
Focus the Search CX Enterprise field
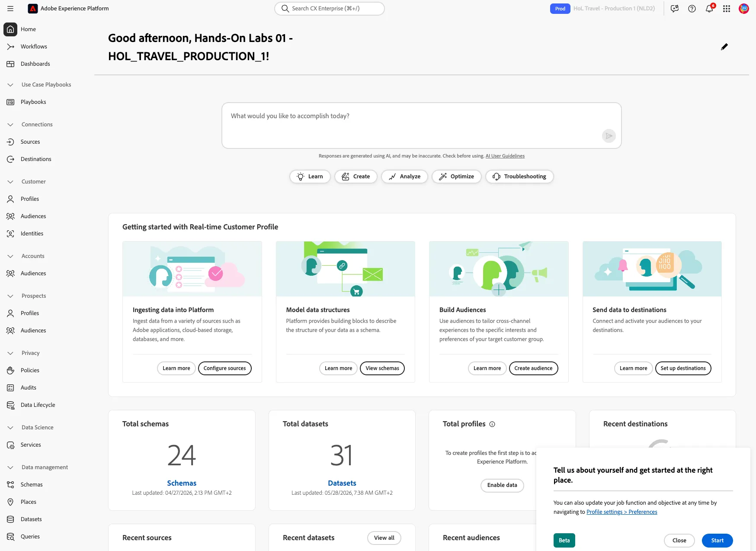coord(330,8)
